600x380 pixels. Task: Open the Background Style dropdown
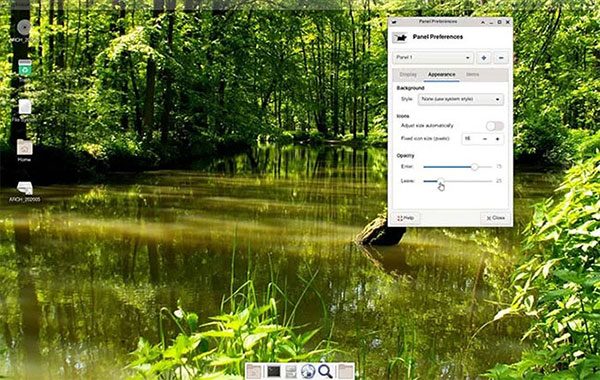pyautogui.click(x=461, y=99)
